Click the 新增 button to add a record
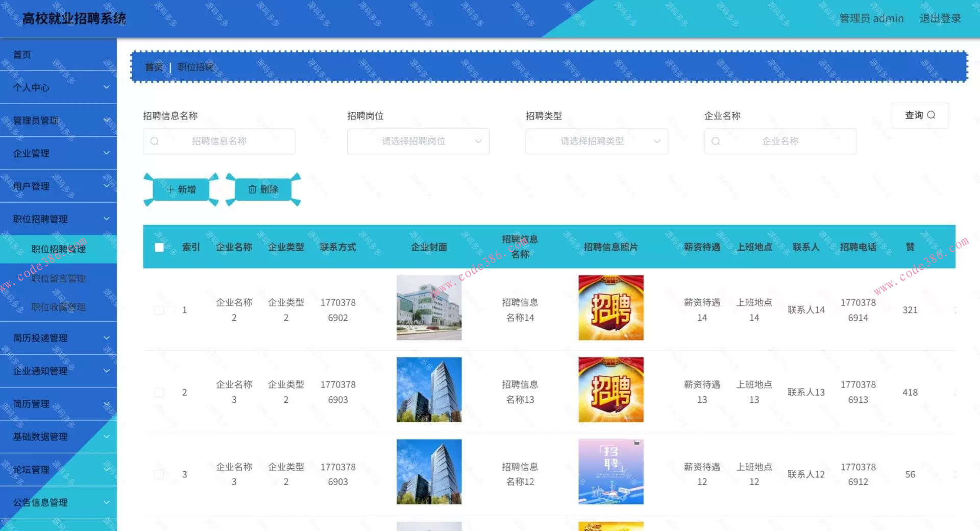 pos(181,189)
